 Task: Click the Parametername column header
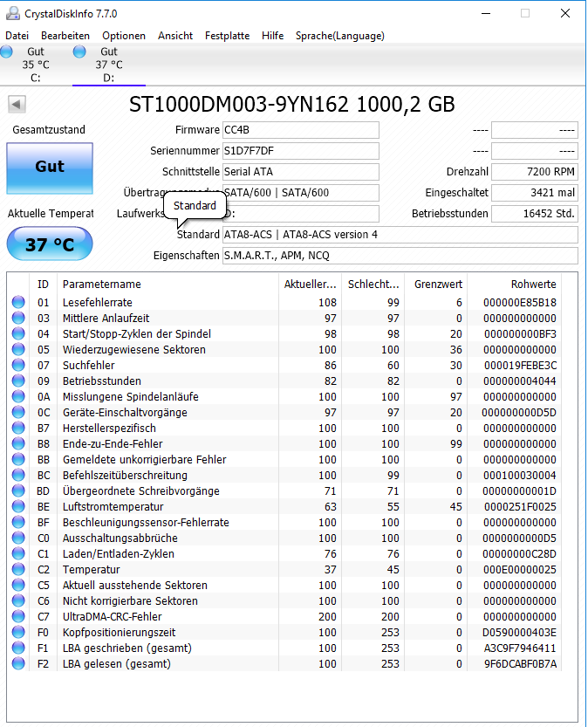tap(168, 285)
